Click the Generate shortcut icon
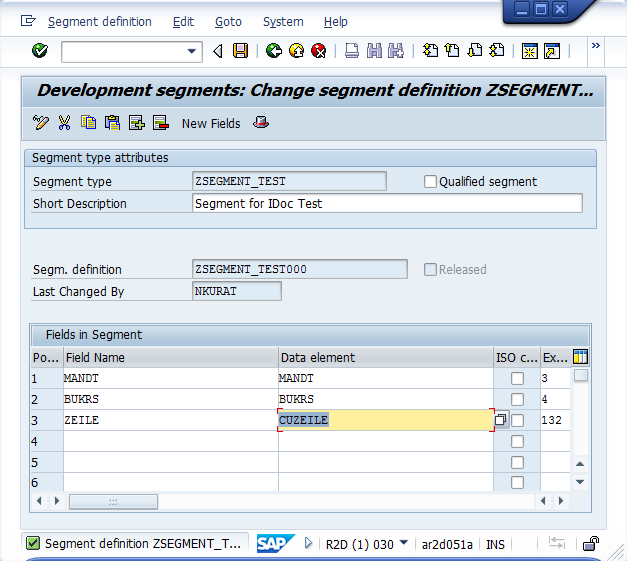The height and width of the screenshot is (561, 627). click(x=552, y=51)
